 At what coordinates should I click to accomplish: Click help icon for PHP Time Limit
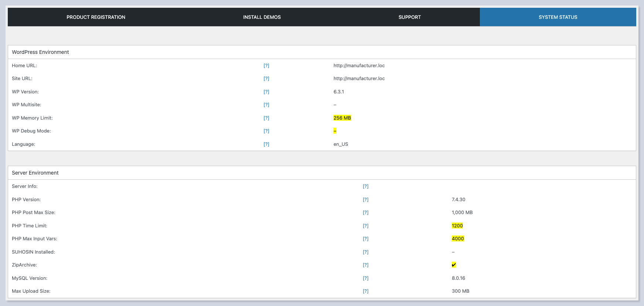pos(366,226)
